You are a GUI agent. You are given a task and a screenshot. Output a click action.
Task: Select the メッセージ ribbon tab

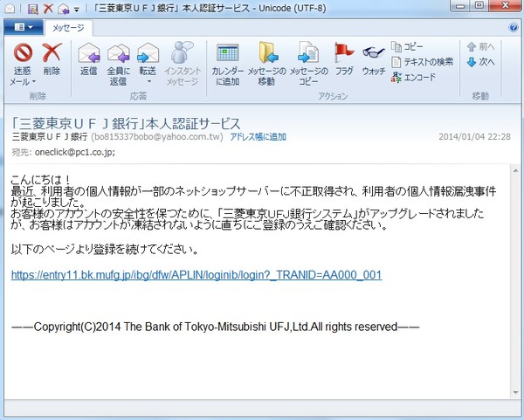(68, 28)
